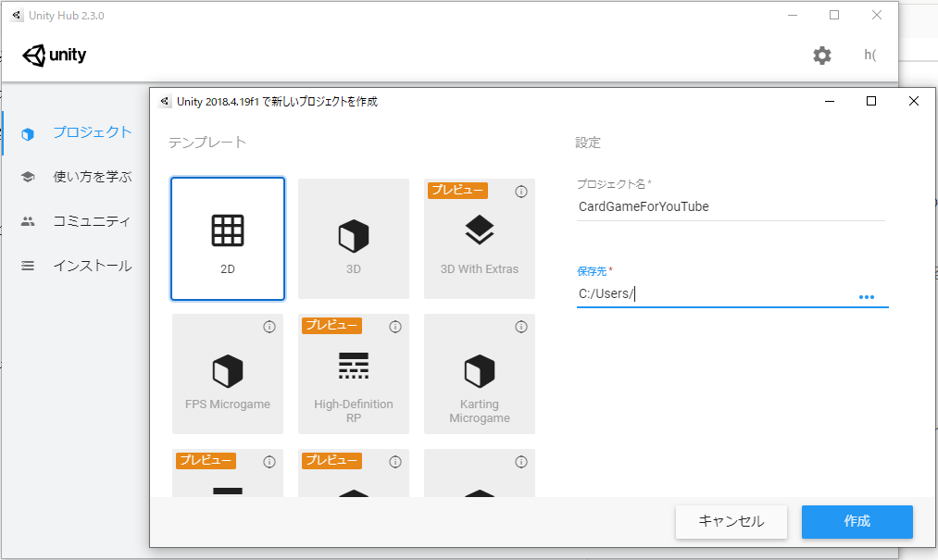The height and width of the screenshot is (560, 938).
Task: Minimize the Unity Hub window
Action: (x=793, y=16)
